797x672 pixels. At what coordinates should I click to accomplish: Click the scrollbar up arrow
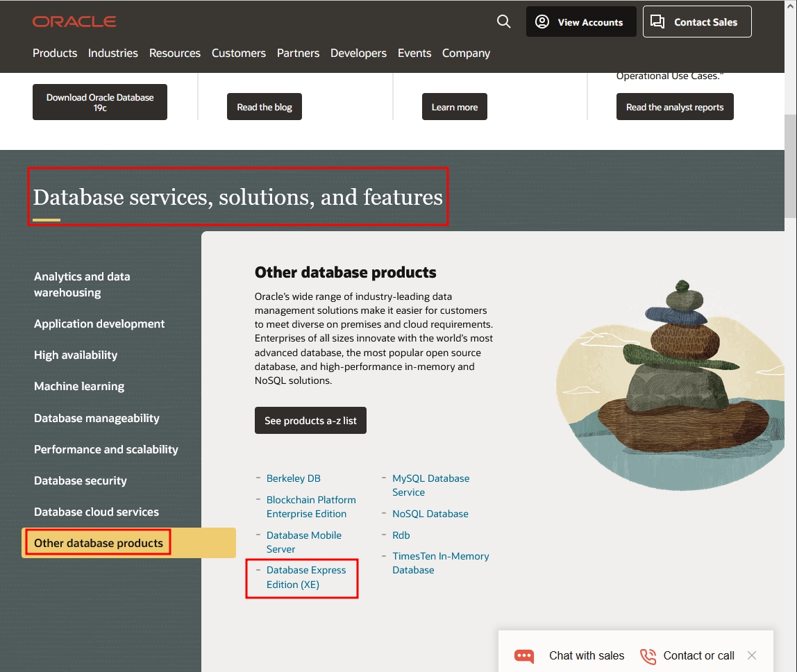pos(790,6)
